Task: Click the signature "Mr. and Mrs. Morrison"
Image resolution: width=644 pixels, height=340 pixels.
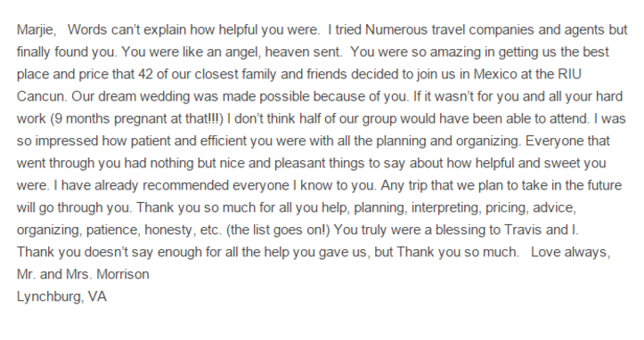Action: tap(83, 274)
